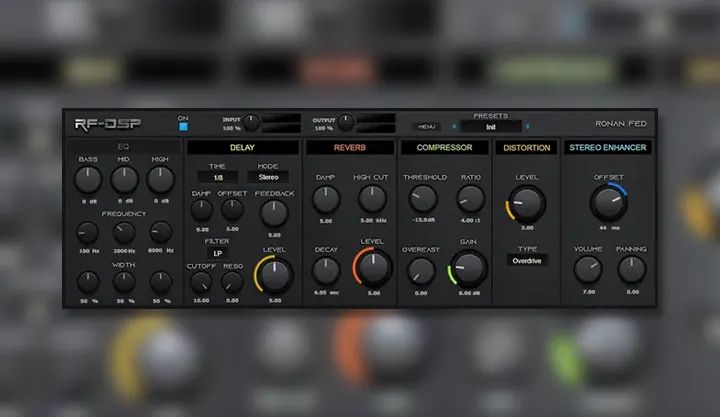Viewport: 720px width, 417px height.
Task: Click the compressor RATIO knob
Action: coord(471,199)
